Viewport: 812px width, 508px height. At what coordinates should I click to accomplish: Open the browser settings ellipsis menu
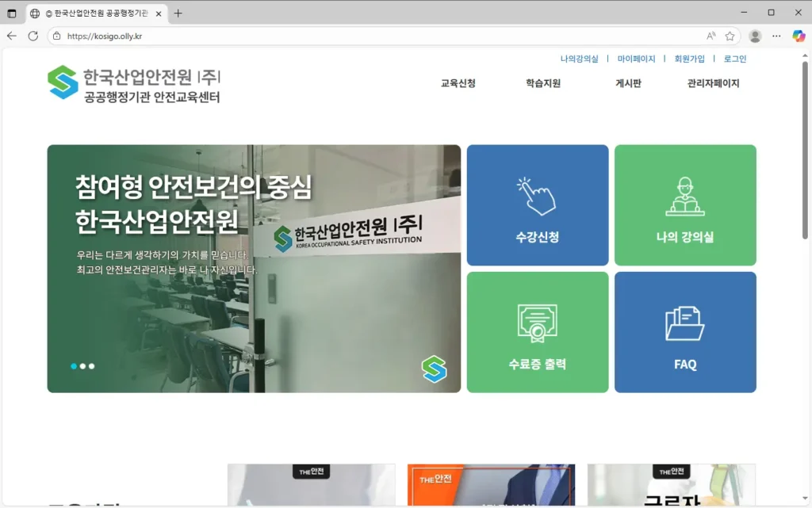[776, 36]
